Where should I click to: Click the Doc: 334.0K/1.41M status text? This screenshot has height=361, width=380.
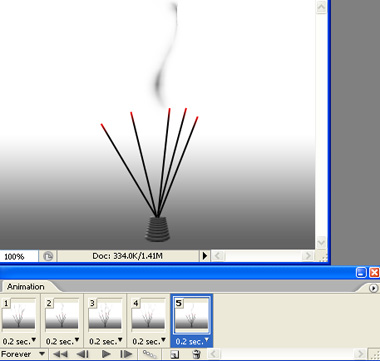pyautogui.click(x=128, y=256)
